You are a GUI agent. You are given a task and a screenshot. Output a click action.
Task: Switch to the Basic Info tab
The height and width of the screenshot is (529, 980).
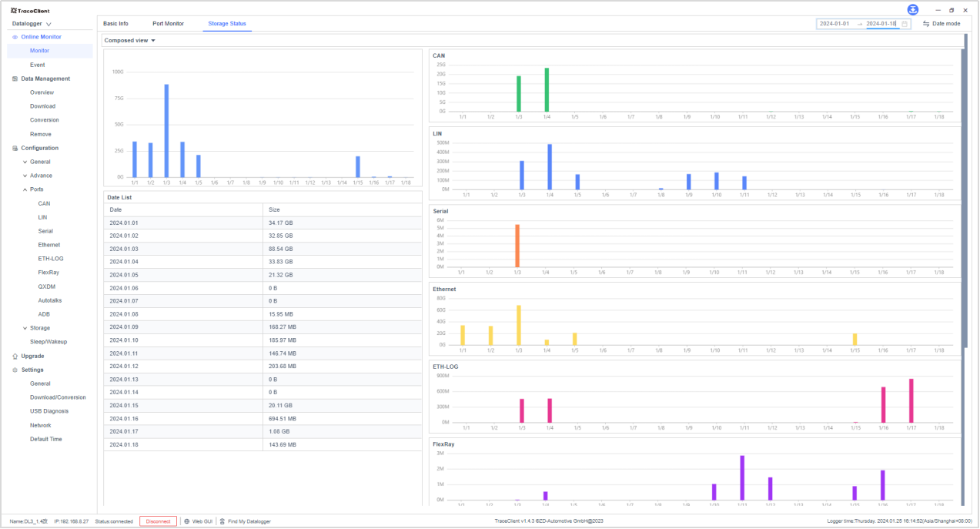coord(115,24)
